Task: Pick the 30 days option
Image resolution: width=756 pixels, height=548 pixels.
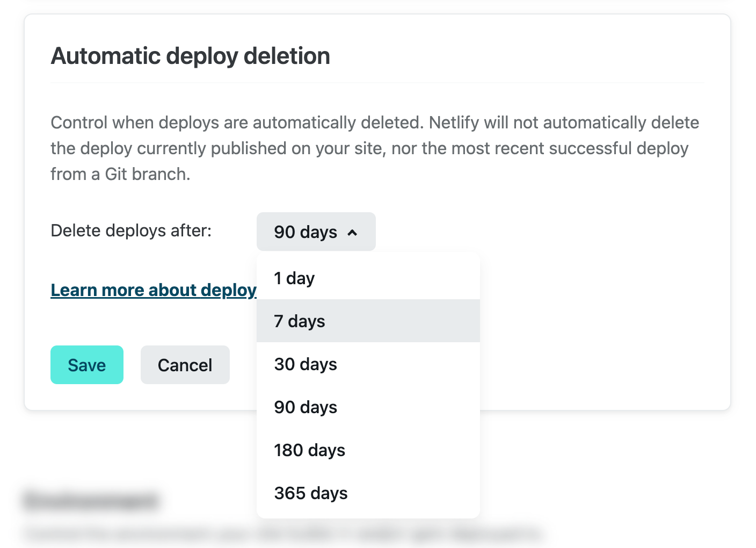Action: click(306, 364)
